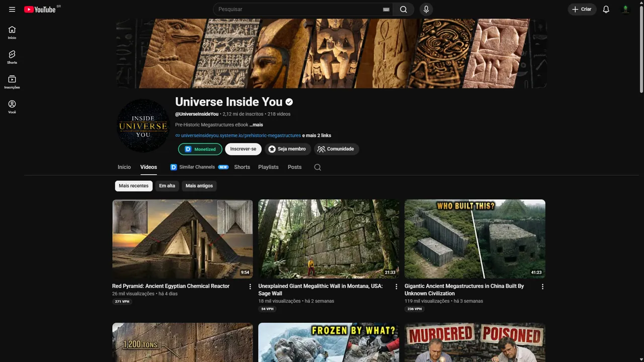Click the '236 VPH' badge
The width and height of the screenshot is (644, 362).
pos(415,309)
